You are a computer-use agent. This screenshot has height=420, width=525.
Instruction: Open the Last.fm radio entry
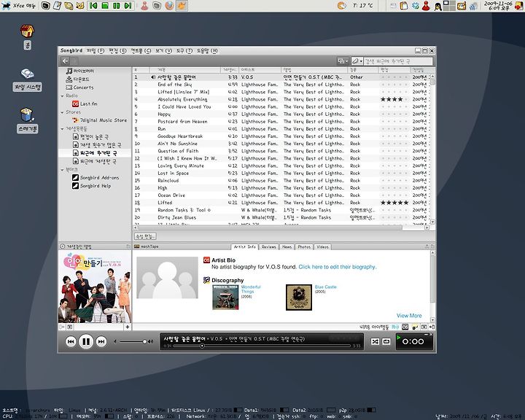click(85, 104)
